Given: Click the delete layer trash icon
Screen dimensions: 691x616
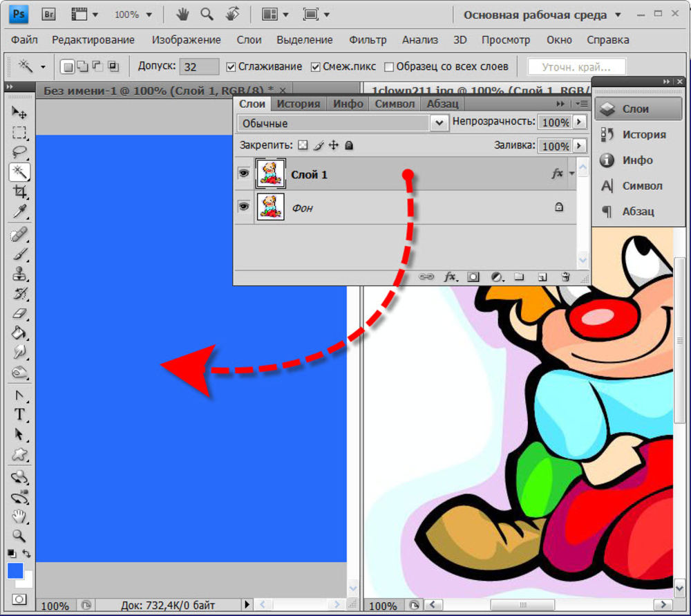Looking at the screenshot, I should click(565, 277).
